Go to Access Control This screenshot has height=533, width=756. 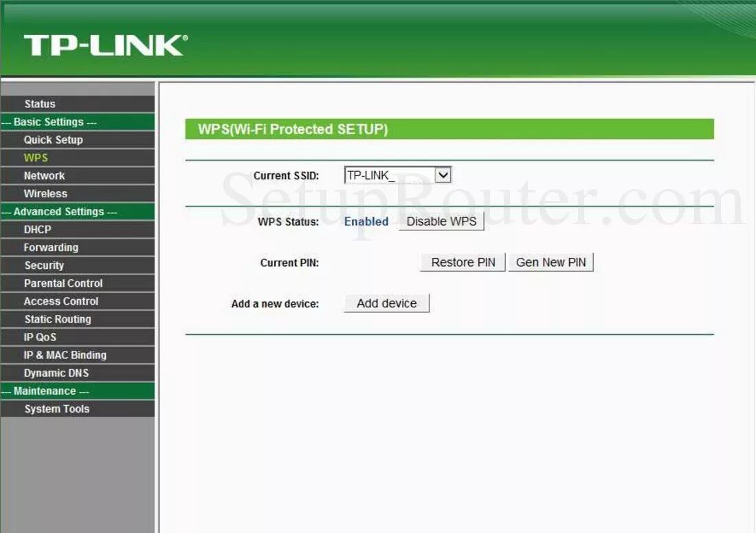tap(78, 301)
